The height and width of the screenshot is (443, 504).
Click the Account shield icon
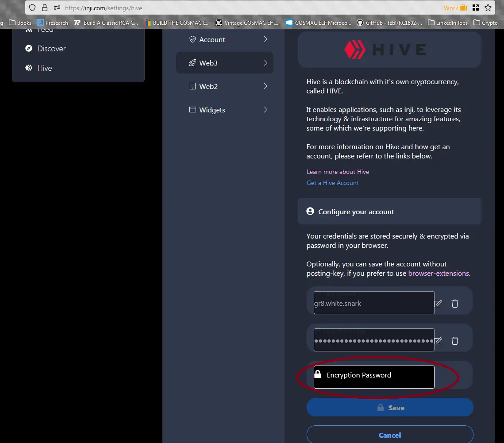[x=192, y=39]
